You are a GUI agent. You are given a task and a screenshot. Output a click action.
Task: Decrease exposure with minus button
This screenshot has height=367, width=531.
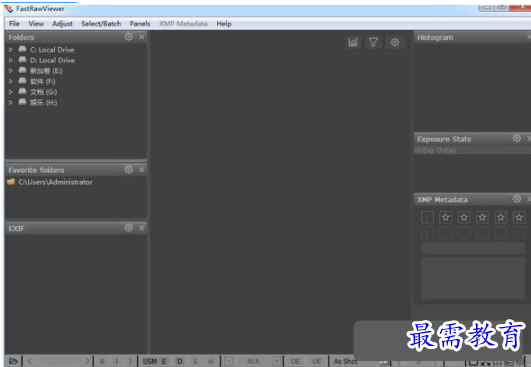pos(229,361)
